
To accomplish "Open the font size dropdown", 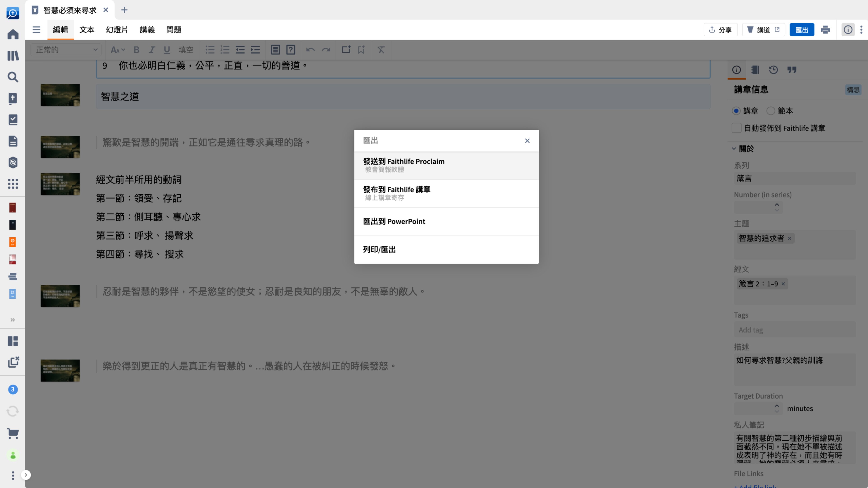I will [118, 50].
